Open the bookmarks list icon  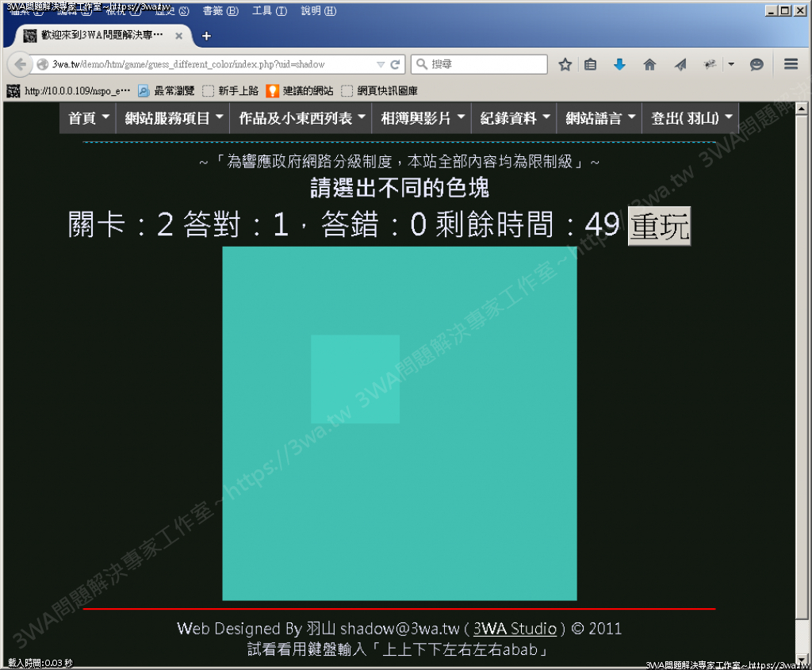click(x=590, y=65)
